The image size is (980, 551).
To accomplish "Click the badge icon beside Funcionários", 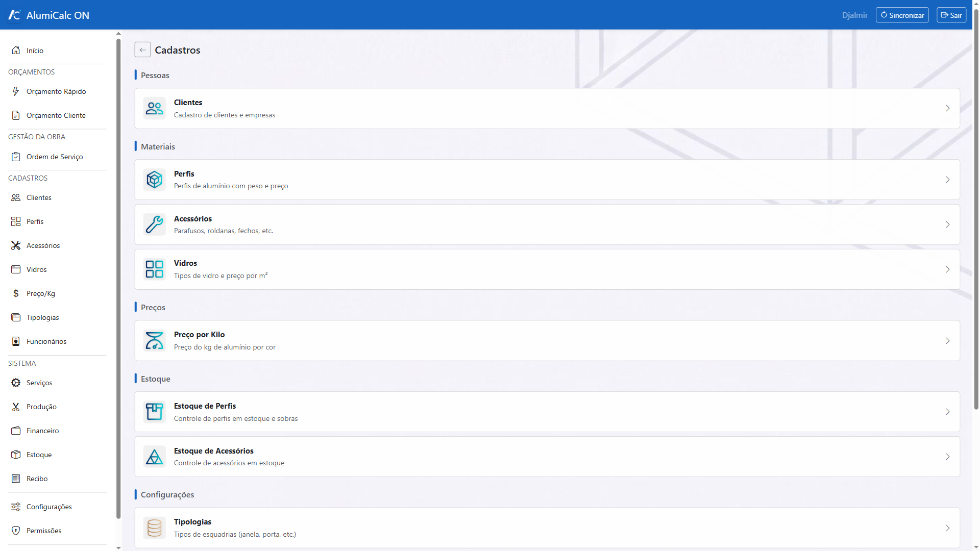I will coord(16,341).
